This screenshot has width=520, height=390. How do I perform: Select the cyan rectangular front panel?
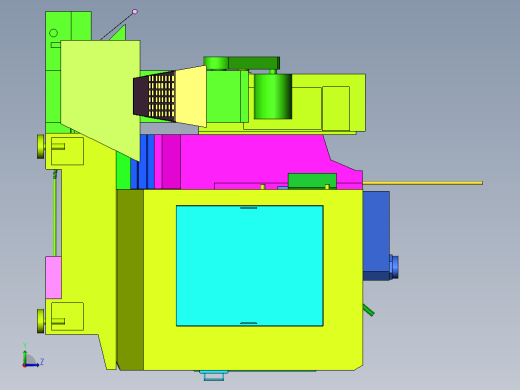pos(250,266)
